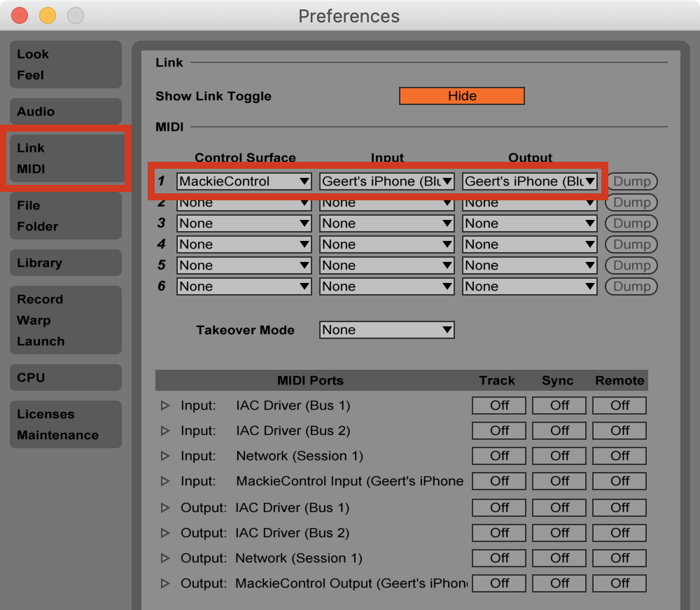Open Control Surface 1 MackieControl dropdown
The width and height of the screenshot is (700, 610).
click(x=244, y=181)
